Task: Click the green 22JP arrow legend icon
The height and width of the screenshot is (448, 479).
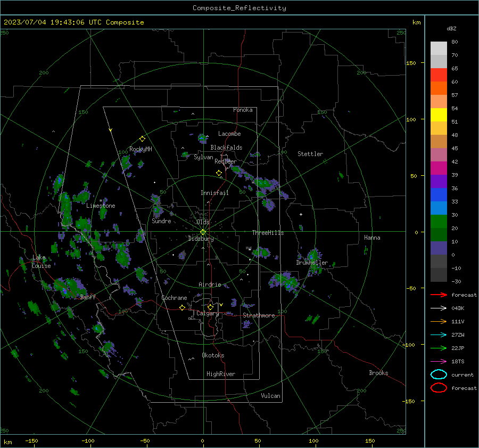Action: [439, 348]
